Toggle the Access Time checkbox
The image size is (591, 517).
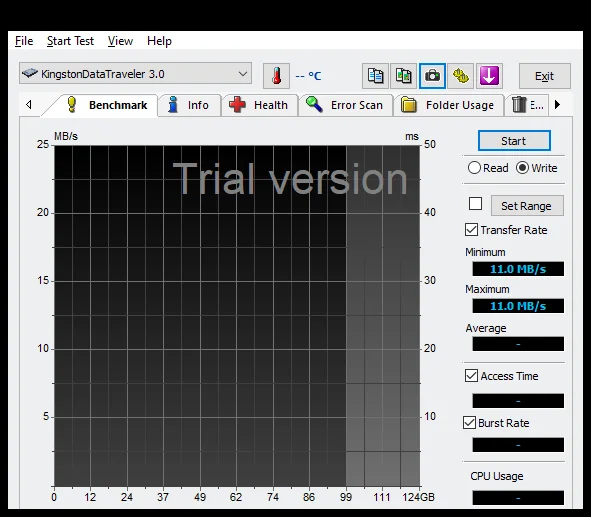pyautogui.click(x=471, y=376)
